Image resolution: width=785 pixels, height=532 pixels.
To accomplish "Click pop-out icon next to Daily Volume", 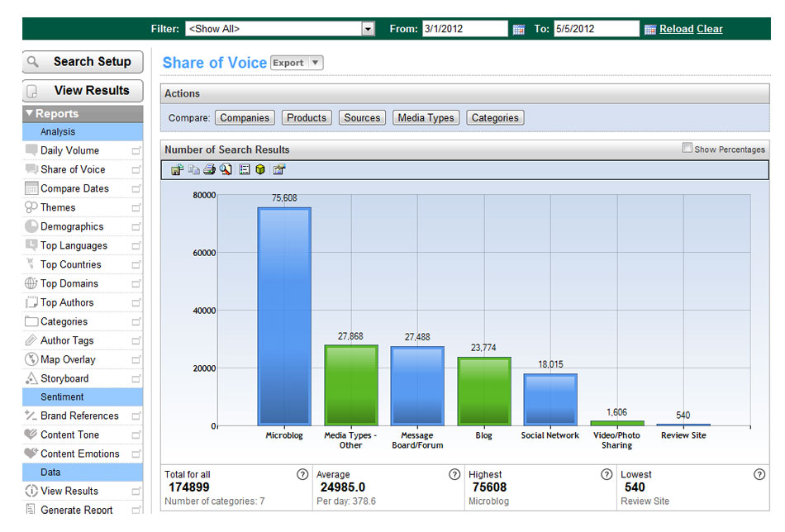I will coord(136,150).
